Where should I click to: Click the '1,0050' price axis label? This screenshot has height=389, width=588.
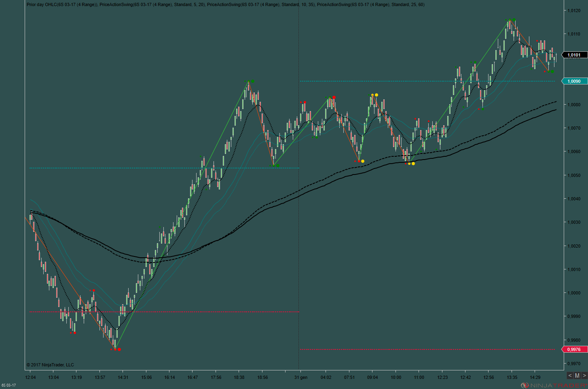coord(574,175)
